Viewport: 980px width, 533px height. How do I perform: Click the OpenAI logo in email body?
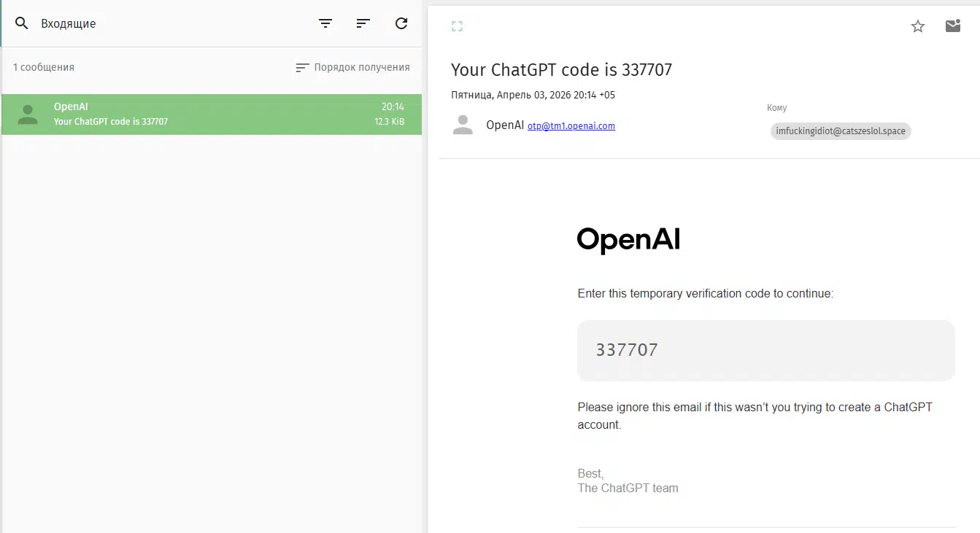coord(628,240)
